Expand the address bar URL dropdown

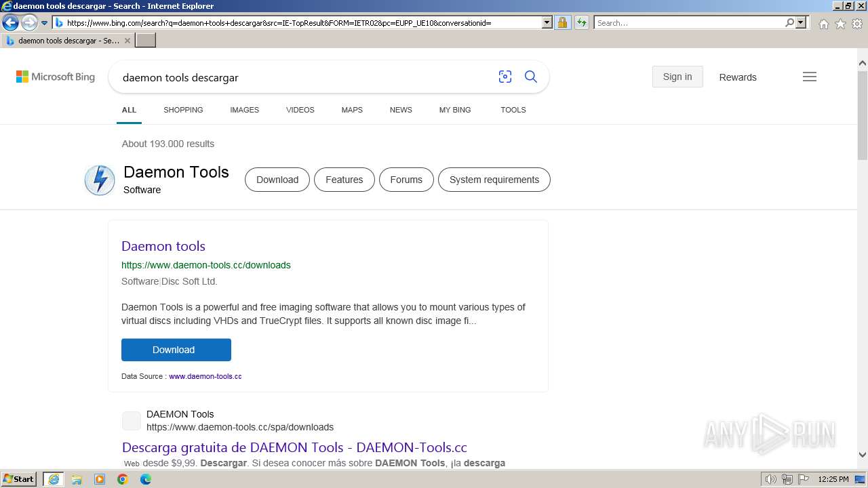(x=547, y=22)
